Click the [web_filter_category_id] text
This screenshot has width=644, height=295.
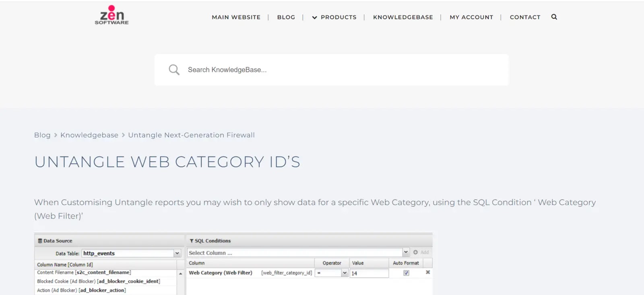click(287, 273)
